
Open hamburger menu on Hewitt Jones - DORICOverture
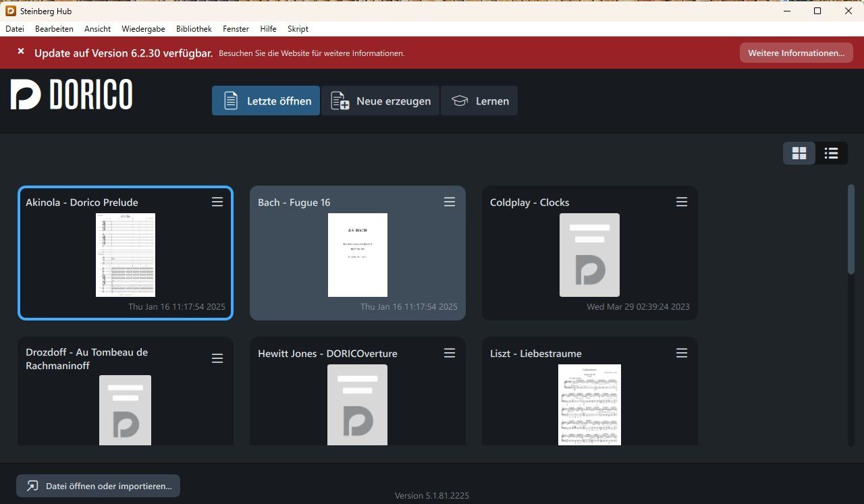pyautogui.click(x=450, y=353)
